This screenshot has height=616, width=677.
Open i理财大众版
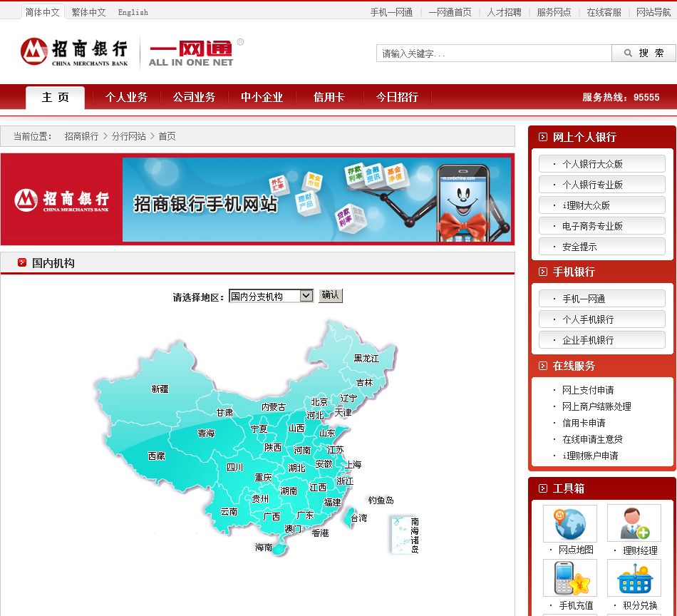click(x=602, y=205)
